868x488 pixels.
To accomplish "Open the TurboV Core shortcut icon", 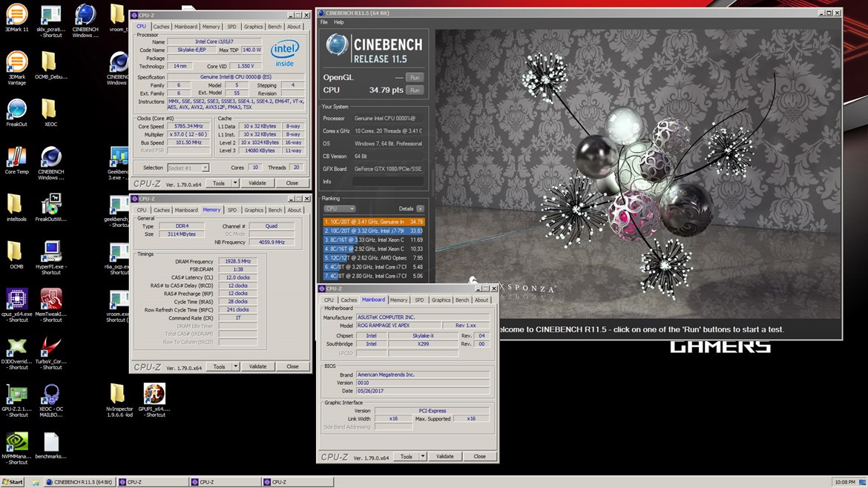I will point(50,349).
